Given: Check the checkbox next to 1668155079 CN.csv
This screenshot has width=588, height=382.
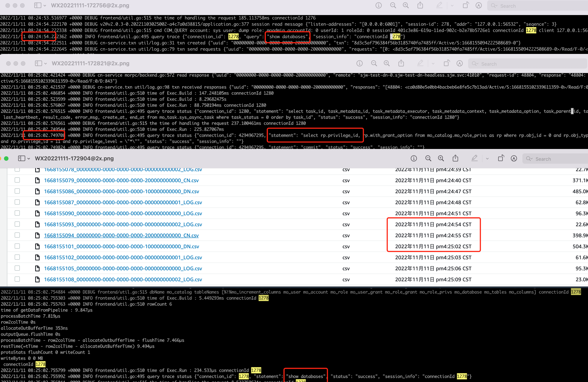Looking at the screenshot, I should coord(17,180).
